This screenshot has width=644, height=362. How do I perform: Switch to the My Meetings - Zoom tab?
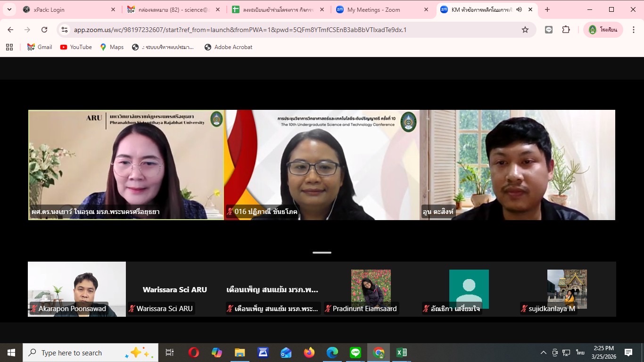click(x=373, y=9)
